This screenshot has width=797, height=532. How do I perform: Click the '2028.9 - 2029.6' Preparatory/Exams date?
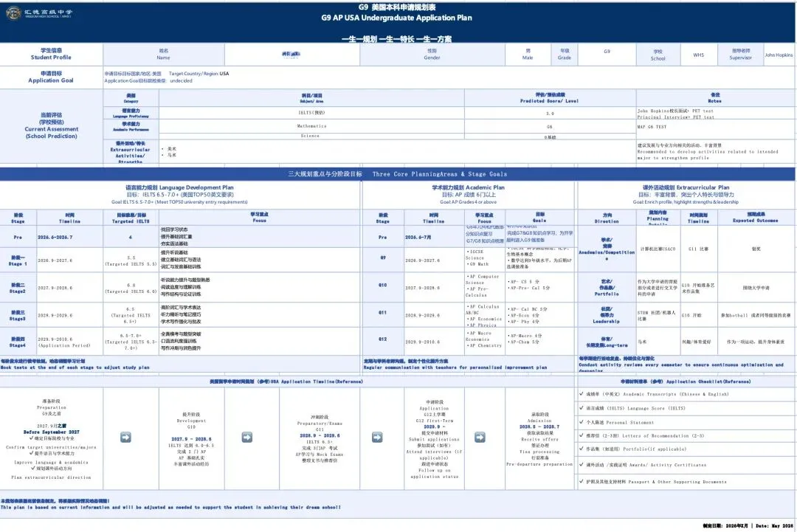[320, 435]
